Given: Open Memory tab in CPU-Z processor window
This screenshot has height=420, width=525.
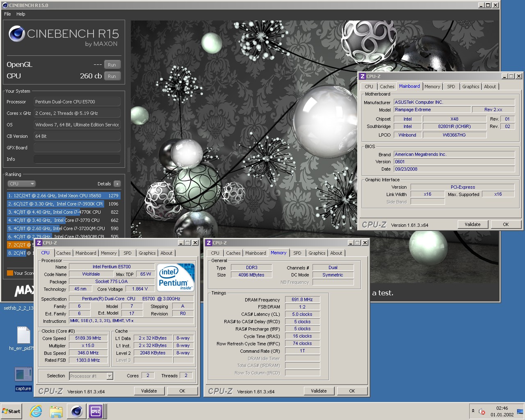Looking at the screenshot, I should pos(109,253).
